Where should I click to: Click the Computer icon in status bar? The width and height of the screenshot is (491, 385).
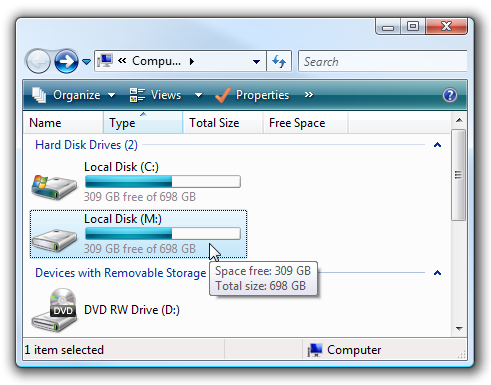tap(315, 350)
